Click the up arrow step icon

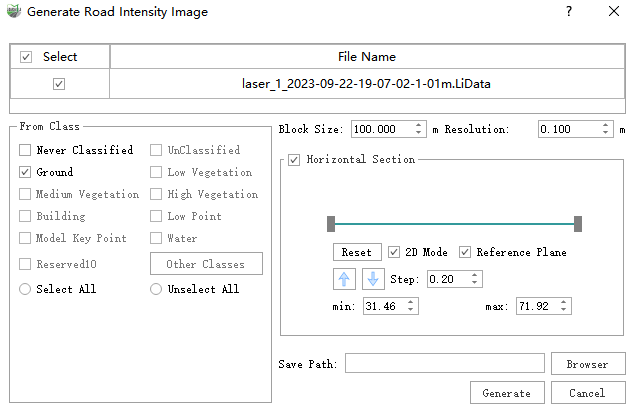click(343, 279)
